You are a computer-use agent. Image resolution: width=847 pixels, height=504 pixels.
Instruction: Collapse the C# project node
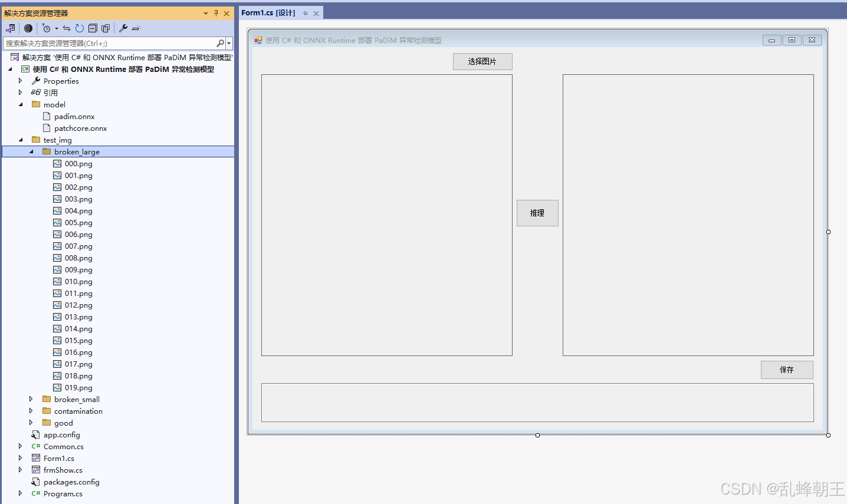point(10,69)
